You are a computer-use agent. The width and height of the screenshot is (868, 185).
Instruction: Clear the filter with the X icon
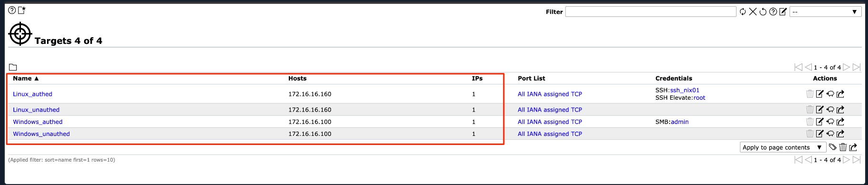753,11
